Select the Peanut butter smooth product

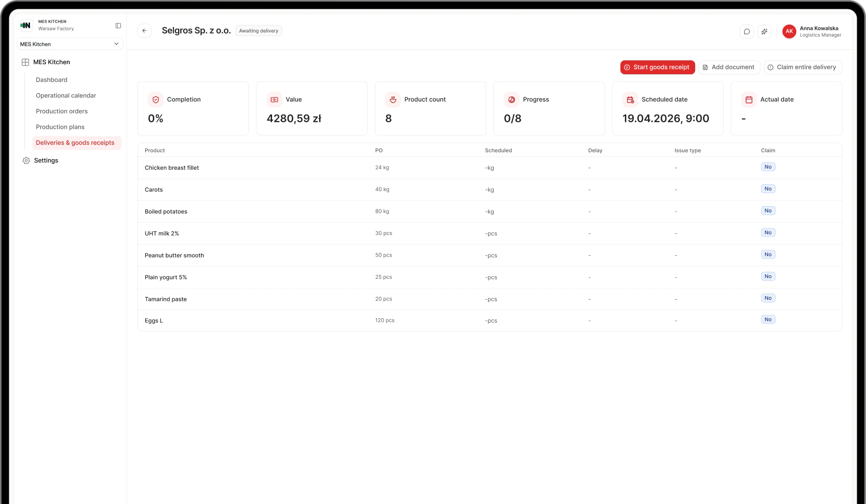[174, 256]
